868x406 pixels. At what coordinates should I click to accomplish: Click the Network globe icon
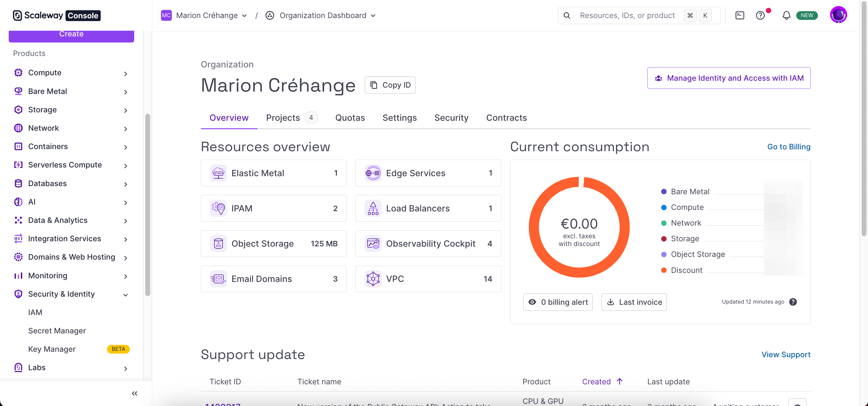(18, 128)
